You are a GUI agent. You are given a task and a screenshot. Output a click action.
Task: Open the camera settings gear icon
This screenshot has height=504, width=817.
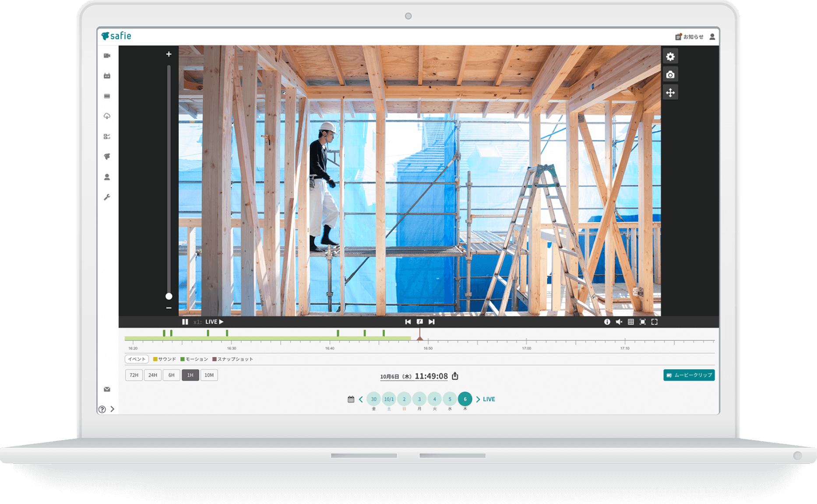(x=670, y=56)
